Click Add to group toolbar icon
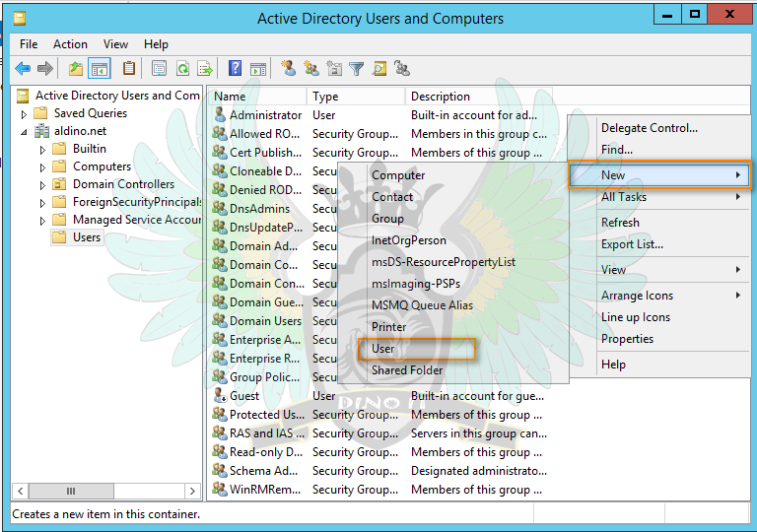 [x=402, y=68]
